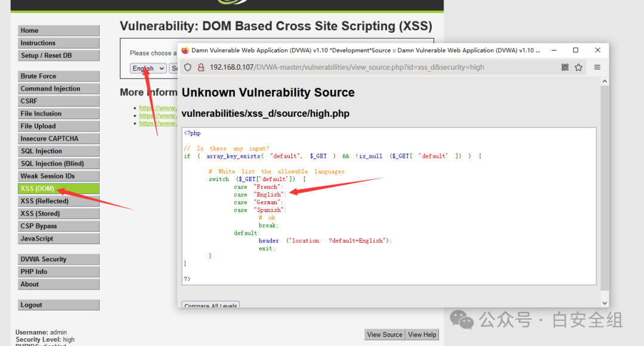Click the Security Level: high status text
The height and width of the screenshot is (346, 644).
pyautogui.click(x=45, y=339)
